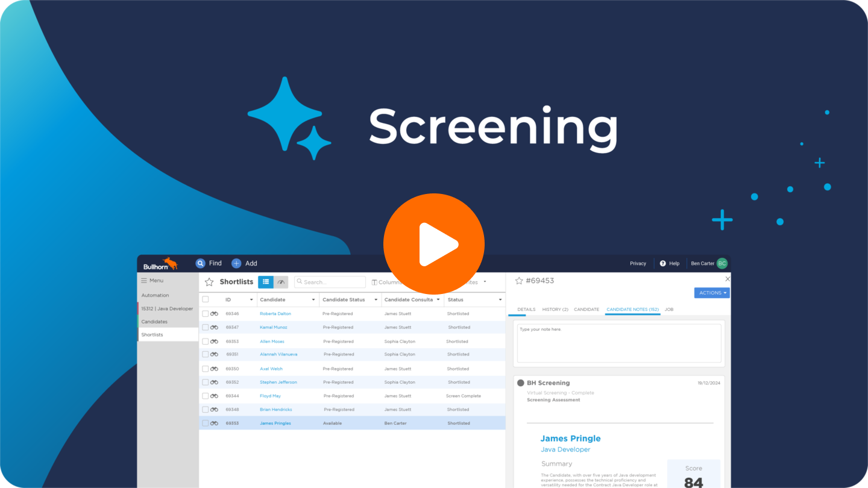Preview Kamal Munoz with binoculars icon

[214, 328]
